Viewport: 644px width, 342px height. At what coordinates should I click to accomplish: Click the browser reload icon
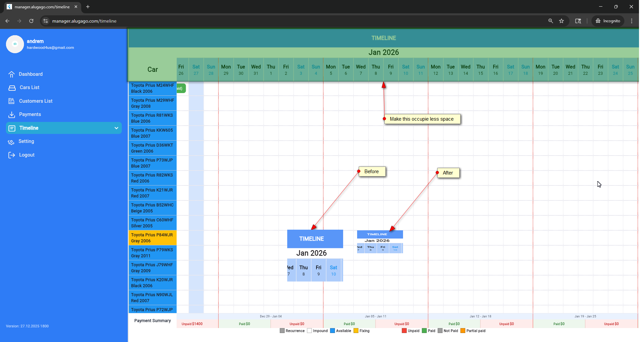[x=31, y=21]
